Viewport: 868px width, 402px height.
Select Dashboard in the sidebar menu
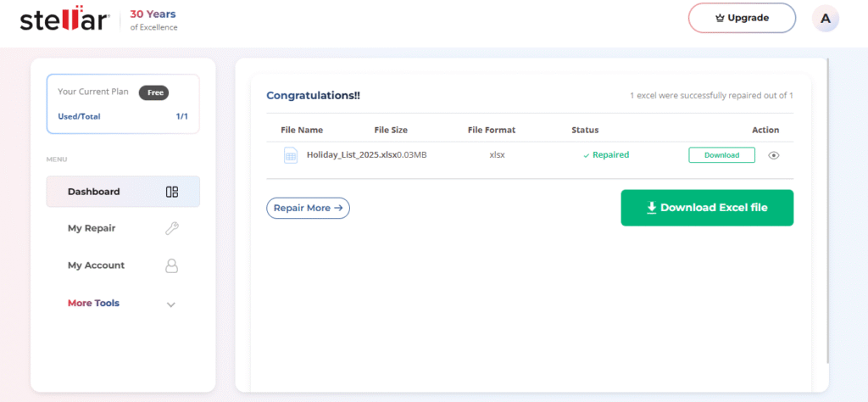(x=123, y=192)
